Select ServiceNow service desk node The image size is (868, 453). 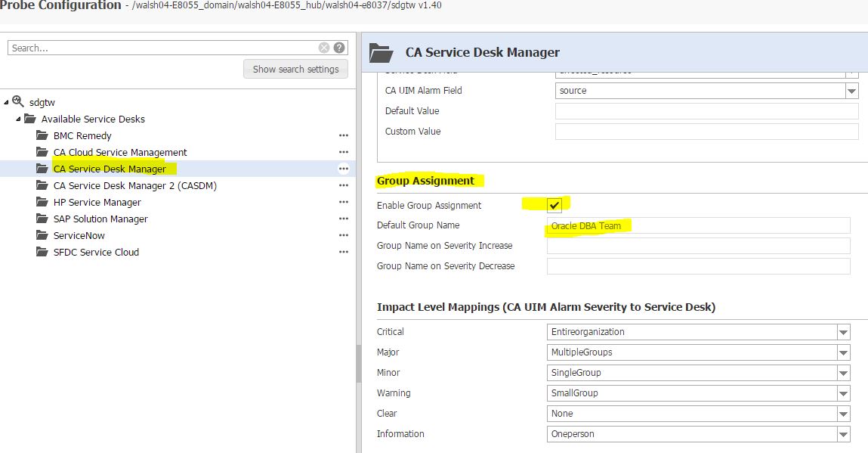[79, 236]
